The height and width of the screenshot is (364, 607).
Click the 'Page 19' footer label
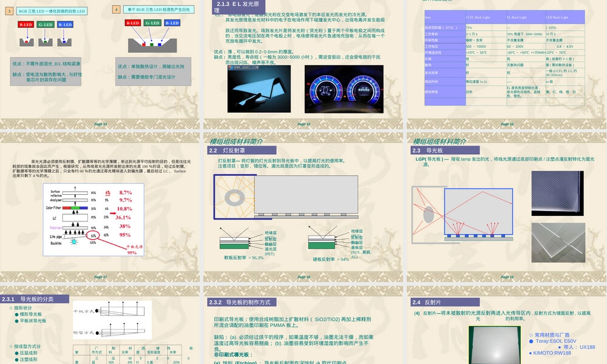(507, 277)
